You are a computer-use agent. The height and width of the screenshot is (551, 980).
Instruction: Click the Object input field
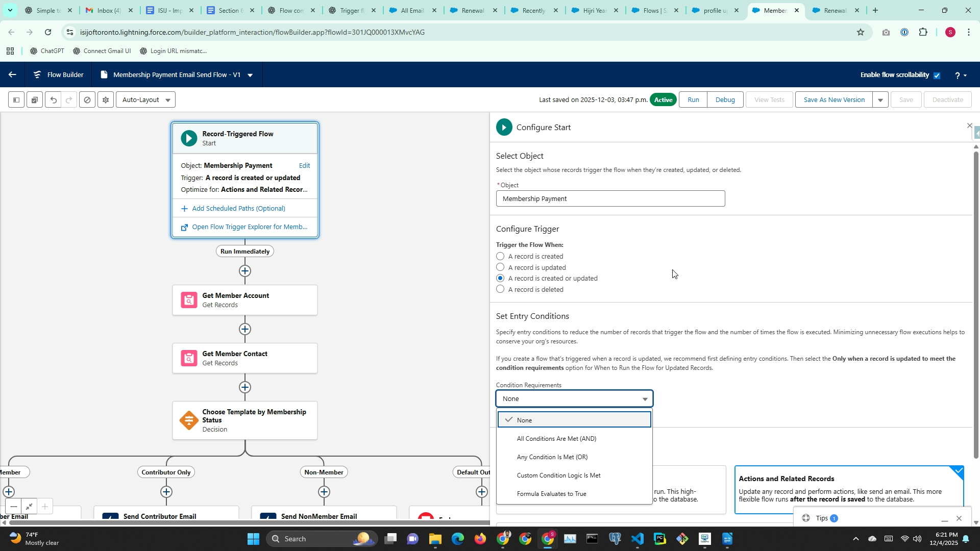pyautogui.click(x=610, y=199)
